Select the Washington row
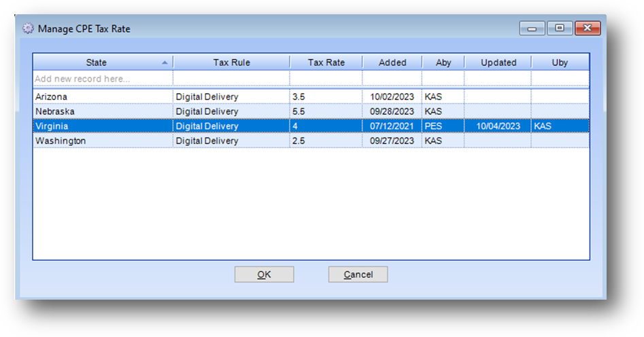Viewport: 644px width, 337px height. [x=311, y=141]
